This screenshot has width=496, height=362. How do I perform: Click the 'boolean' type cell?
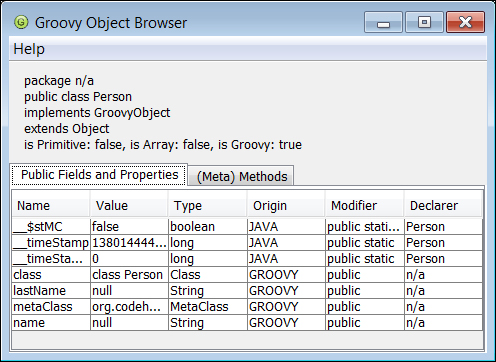208,227
